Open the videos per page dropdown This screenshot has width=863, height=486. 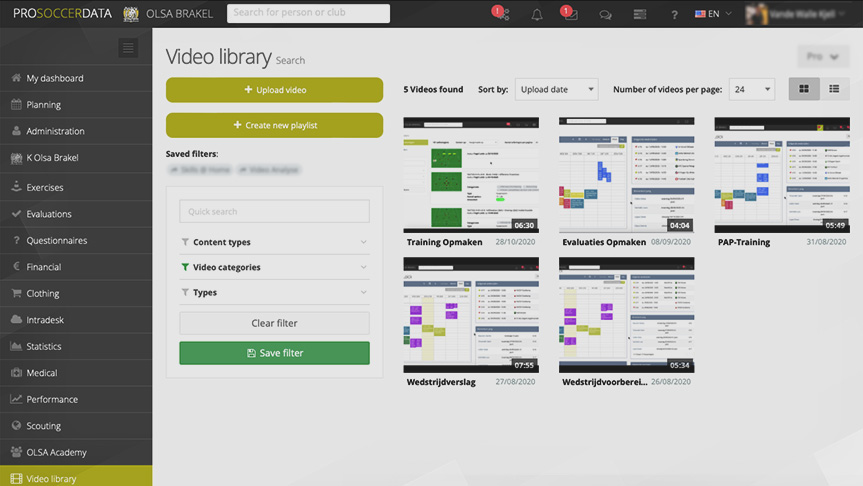752,90
